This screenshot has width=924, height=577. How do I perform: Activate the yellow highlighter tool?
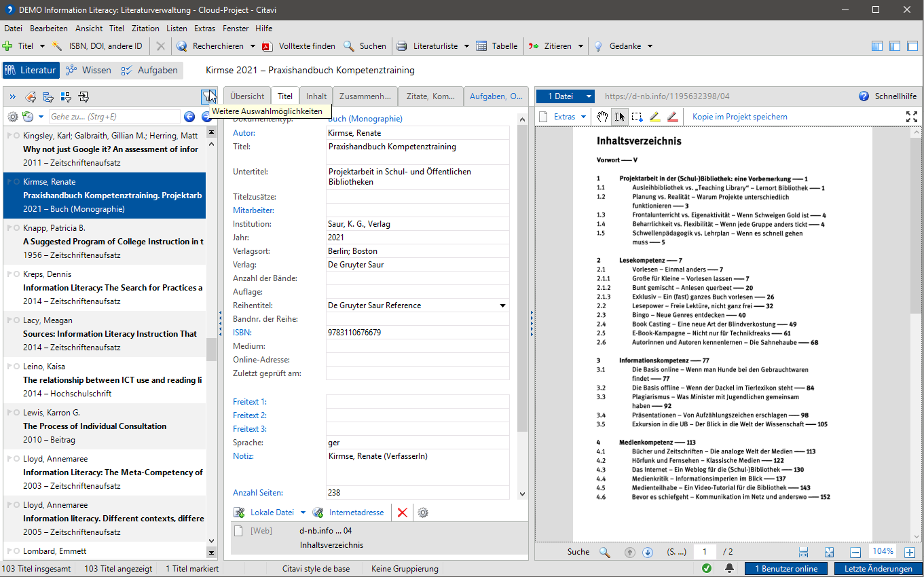654,117
